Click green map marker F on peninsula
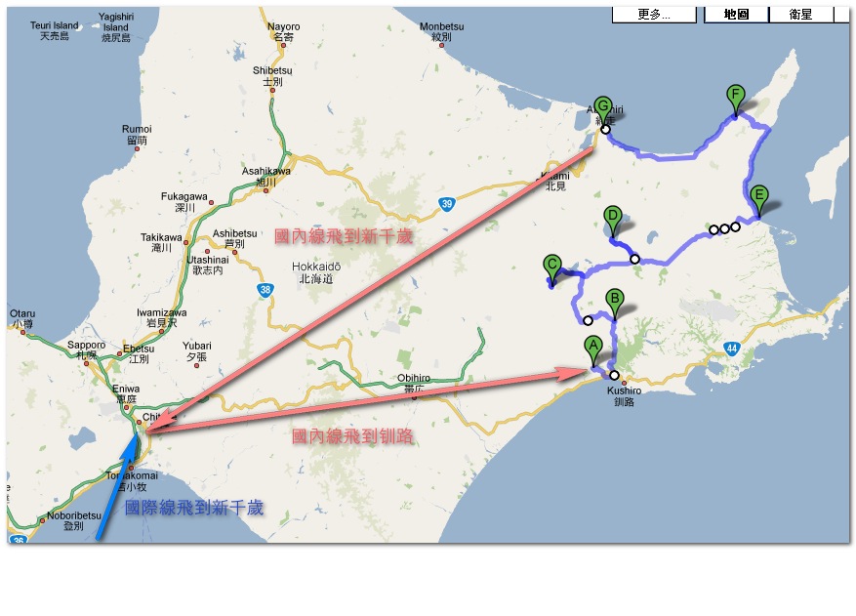The image size is (856, 616). (735, 100)
